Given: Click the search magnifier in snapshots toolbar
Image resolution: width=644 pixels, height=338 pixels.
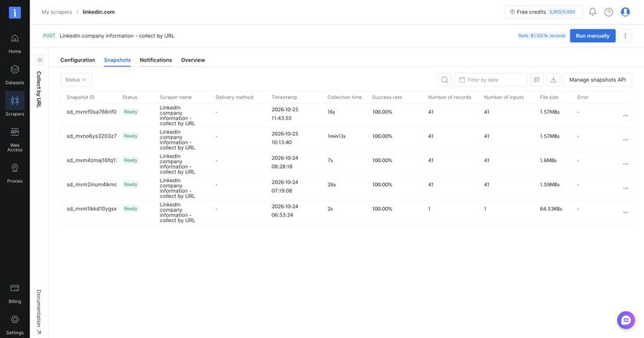Looking at the screenshot, I should click(x=444, y=80).
